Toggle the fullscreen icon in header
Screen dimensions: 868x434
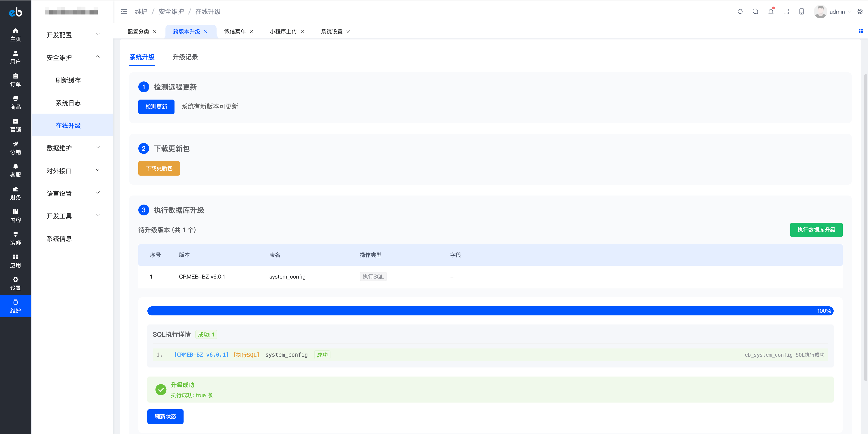(786, 12)
